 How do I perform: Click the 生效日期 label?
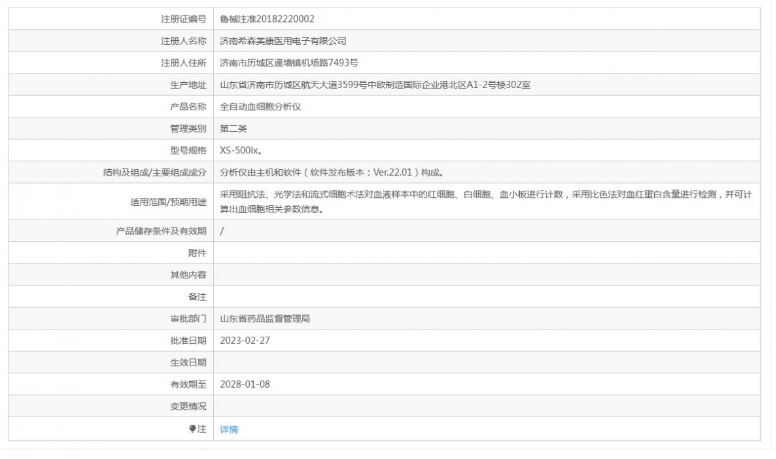pos(188,362)
